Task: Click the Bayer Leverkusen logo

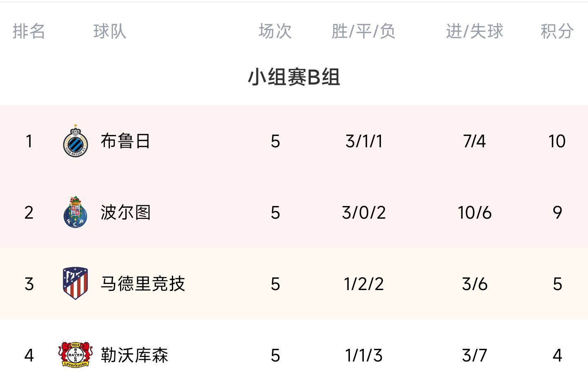Action: click(x=76, y=355)
